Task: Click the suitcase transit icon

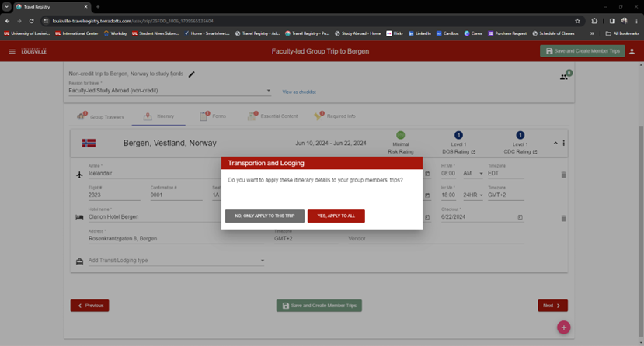Action: click(x=79, y=261)
